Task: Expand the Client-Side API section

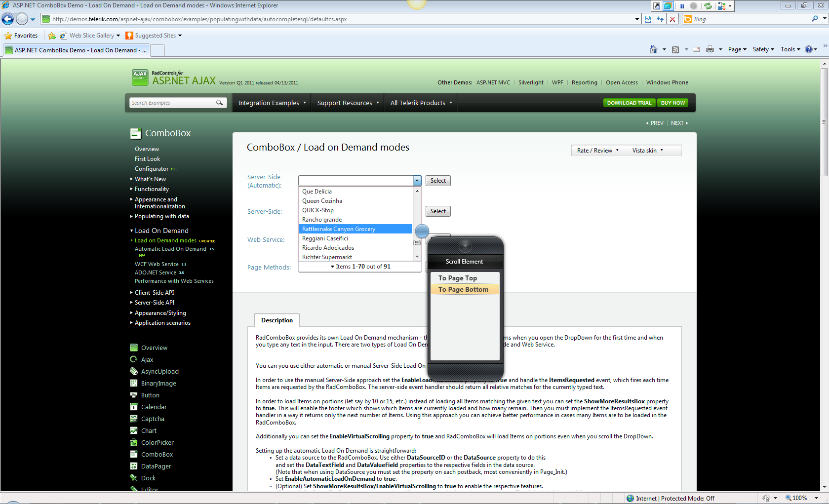Action: tap(154, 293)
